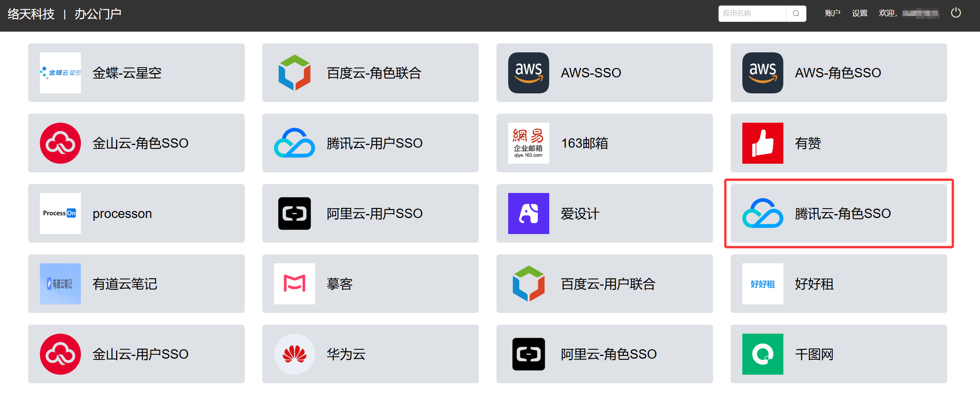This screenshot has width=980, height=395.
Task: Click the 金蝶-云星空 logo icon
Action: (x=60, y=73)
